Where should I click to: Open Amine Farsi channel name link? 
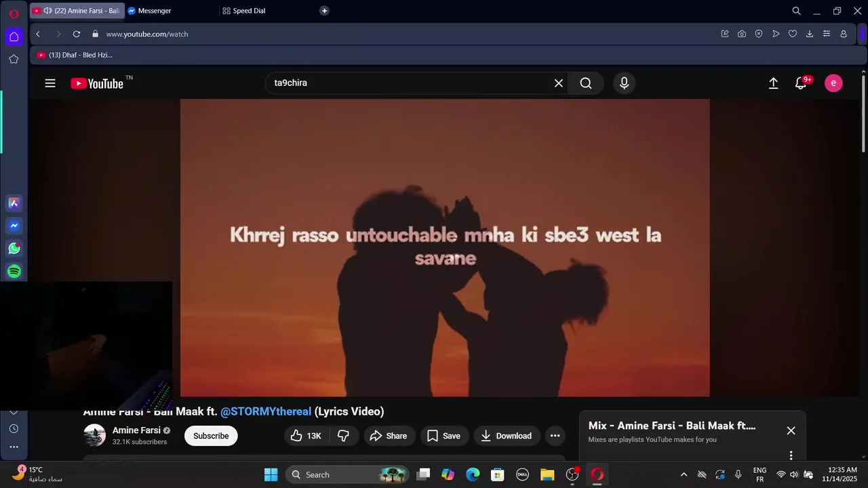tap(136, 430)
